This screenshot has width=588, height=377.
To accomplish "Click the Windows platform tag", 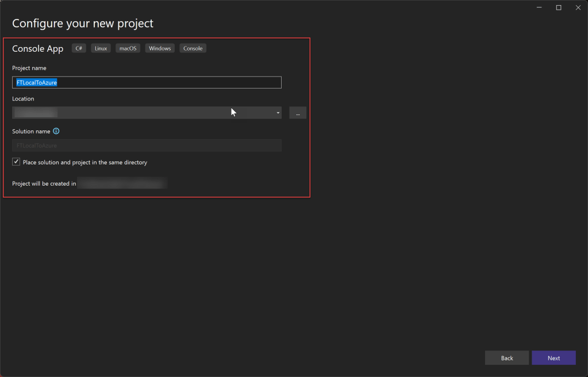I will (160, 48).
